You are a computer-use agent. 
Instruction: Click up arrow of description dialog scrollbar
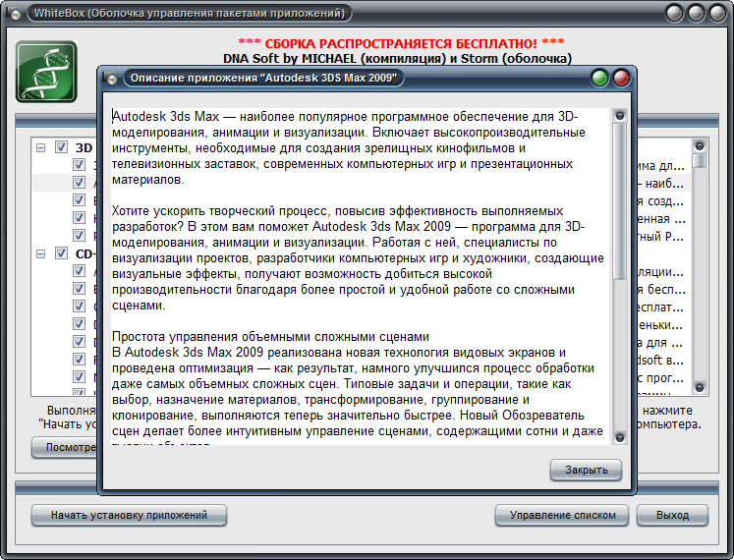(620, 116)
